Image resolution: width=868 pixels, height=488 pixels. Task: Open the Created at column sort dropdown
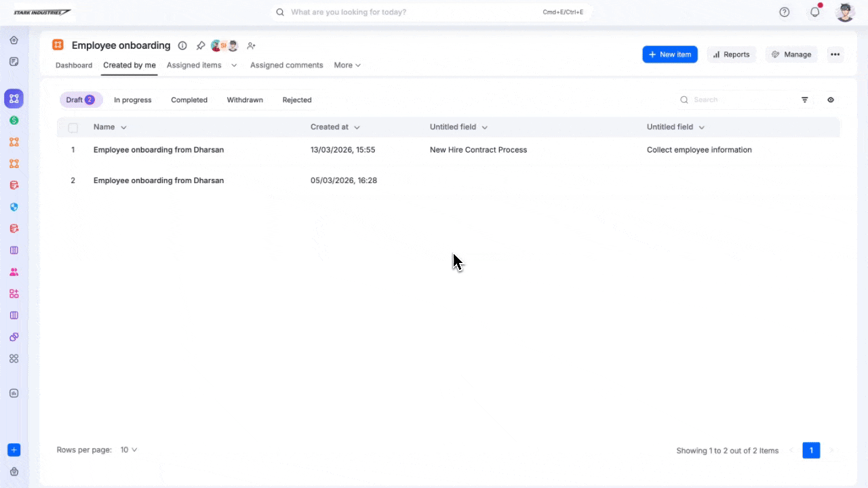coord(357,127)
